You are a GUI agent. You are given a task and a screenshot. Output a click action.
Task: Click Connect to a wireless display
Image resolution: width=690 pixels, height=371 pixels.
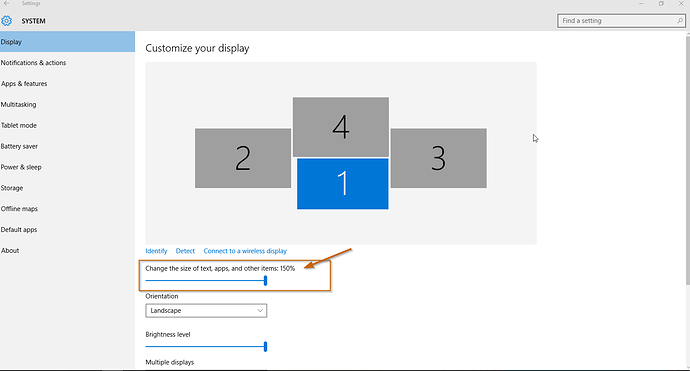(x=245, y=251)
